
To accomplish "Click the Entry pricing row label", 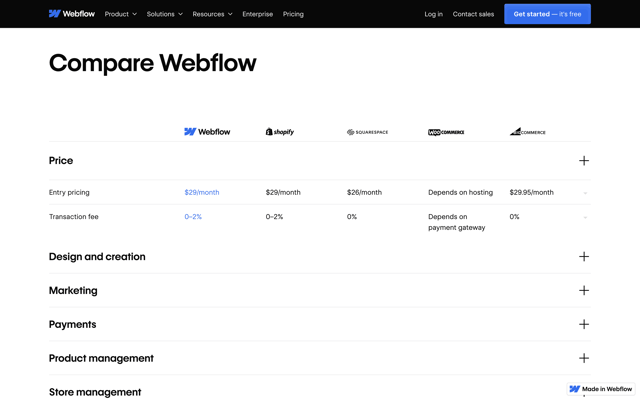I will point(69,192).
